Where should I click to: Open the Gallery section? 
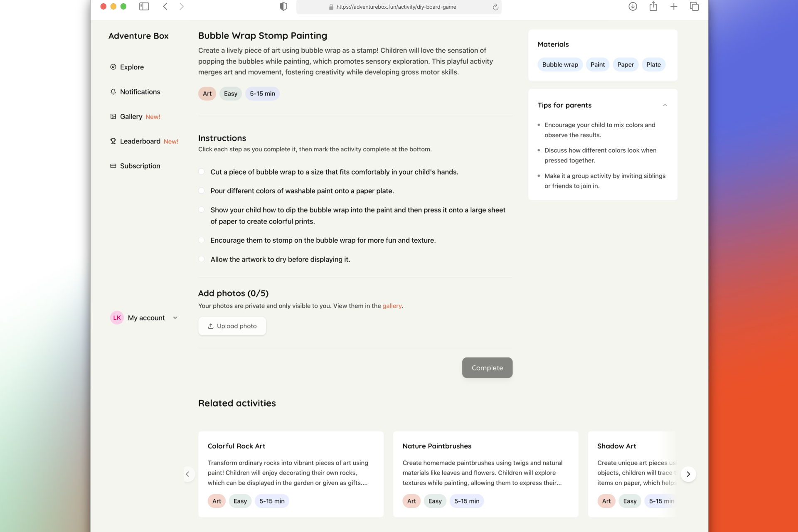(x=131, y=116)
